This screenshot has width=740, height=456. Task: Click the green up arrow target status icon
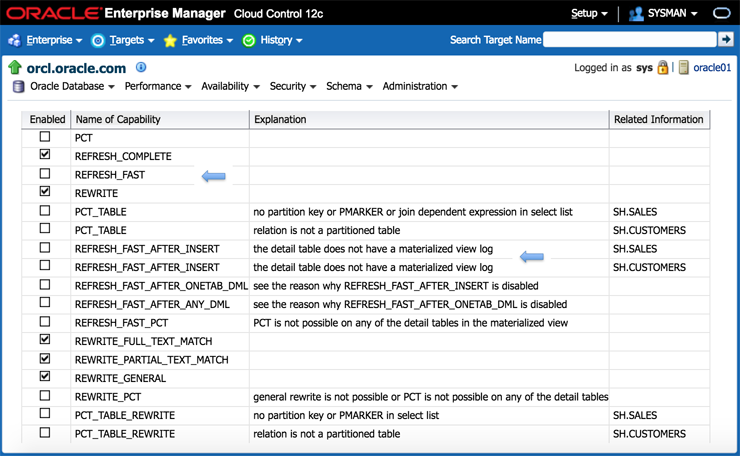click(x=14, y=68)
